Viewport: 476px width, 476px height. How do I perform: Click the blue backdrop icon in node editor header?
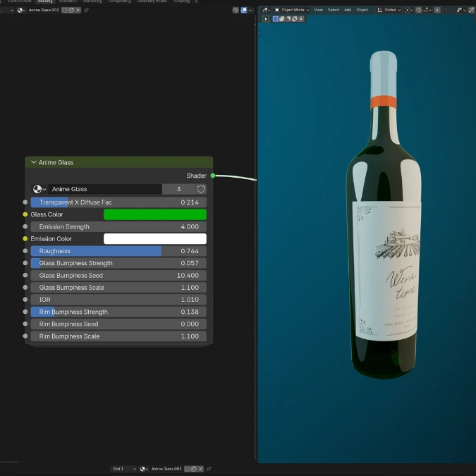pos(244,10)
